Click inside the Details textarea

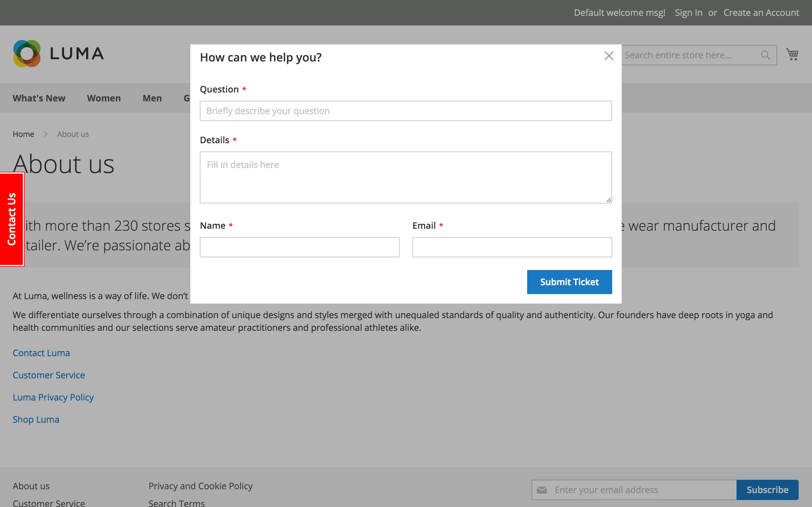coord(405,177)
